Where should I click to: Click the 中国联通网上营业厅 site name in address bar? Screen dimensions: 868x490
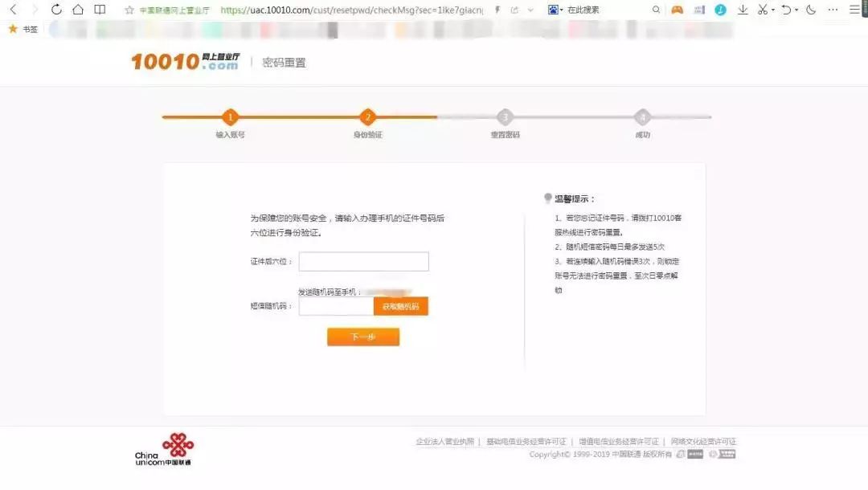pyautogui.click(x=174, y=10)
